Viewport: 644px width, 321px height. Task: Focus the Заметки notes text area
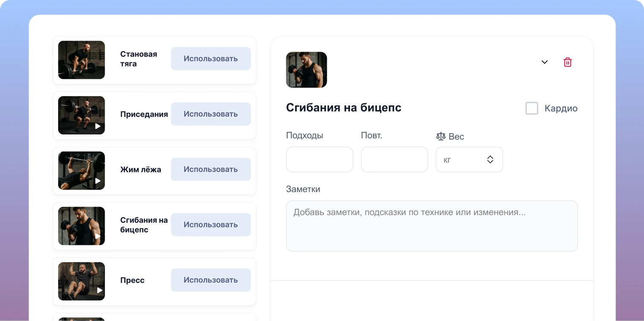point(432,226)
